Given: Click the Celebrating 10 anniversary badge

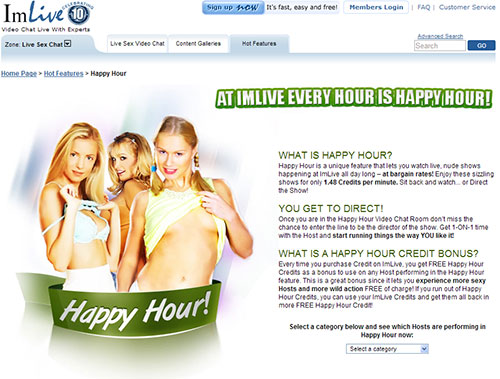Looking at the screenshot, I should (x=79, y=13).
